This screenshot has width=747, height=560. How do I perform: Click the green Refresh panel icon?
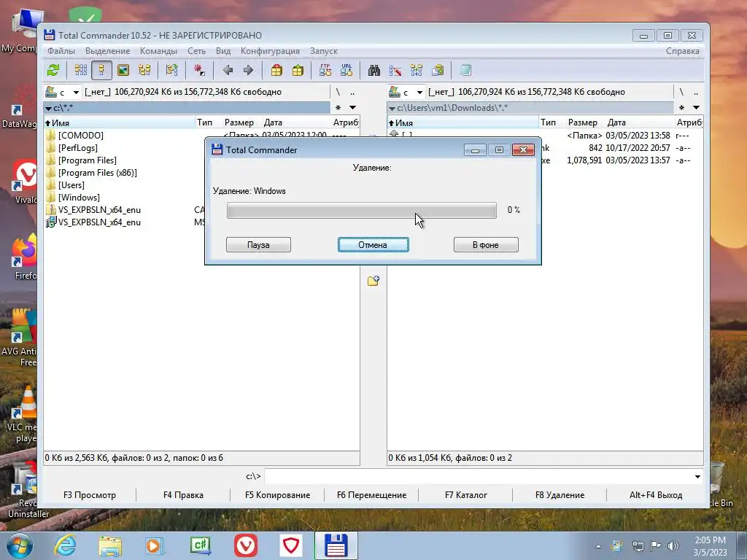(x=53, y=71)
